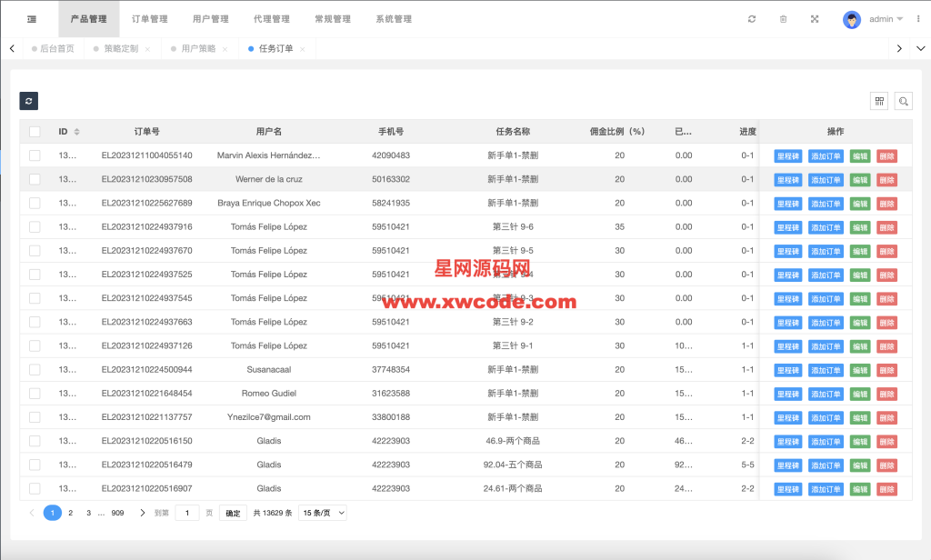Viewport: 931px width, 560px height.
Task: Switch to the 用户策略 tab
Action: (x=198, y=49)
